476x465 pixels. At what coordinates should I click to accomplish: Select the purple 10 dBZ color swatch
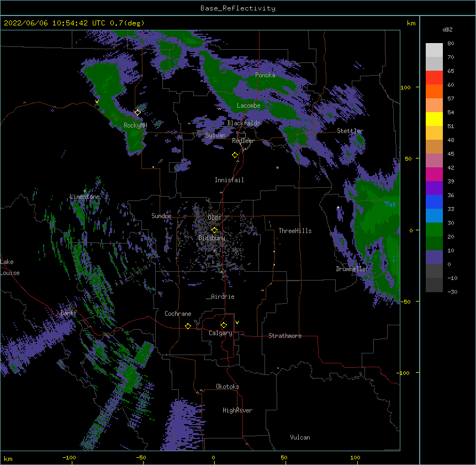coord(434,257)
